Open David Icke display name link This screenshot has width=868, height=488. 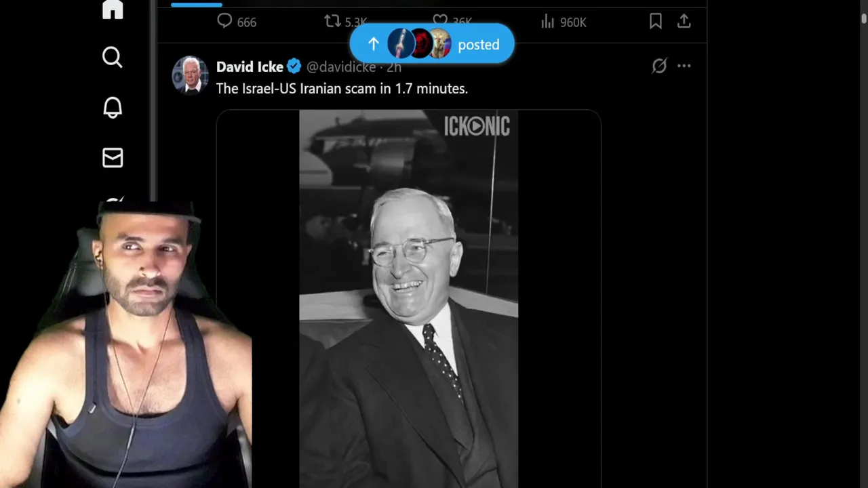pos(250,66)
